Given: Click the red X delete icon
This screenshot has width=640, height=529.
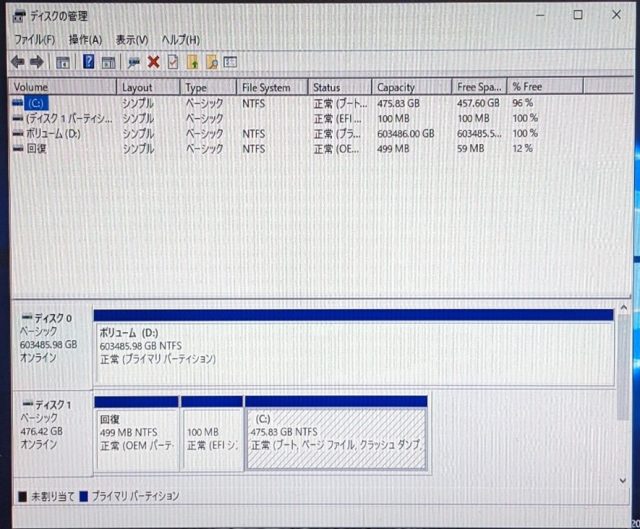Looking at the screenshot, I should pyautogui.click(x=153, y=62).
